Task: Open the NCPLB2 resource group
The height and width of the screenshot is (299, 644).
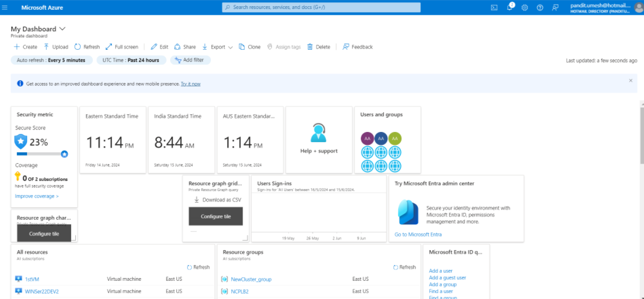Action: pyautogui.click(x=240, y=292)
